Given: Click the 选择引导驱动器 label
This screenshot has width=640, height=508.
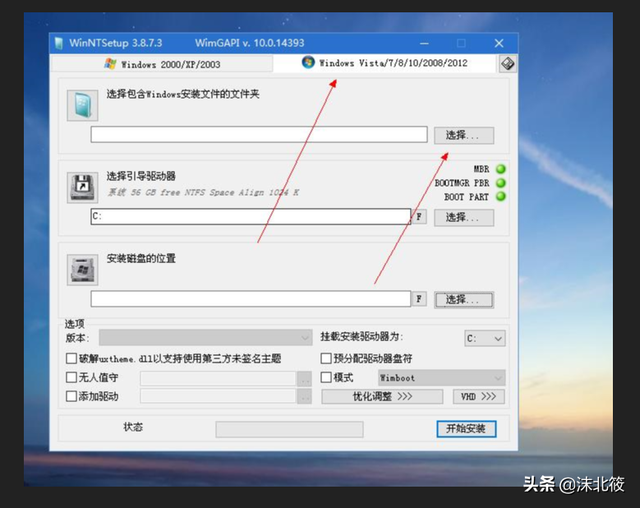Looking at the screenshot, I should (x=141, y=176).
